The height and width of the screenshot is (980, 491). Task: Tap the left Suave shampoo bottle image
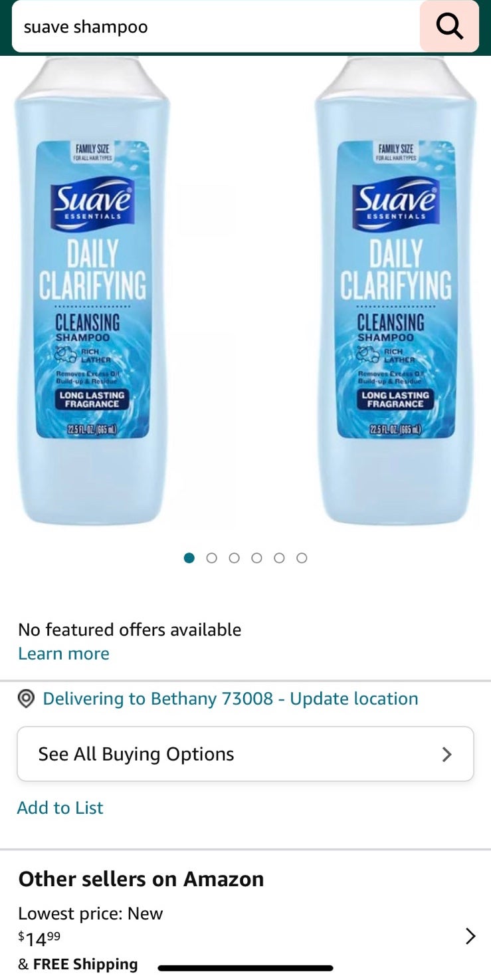92,291
